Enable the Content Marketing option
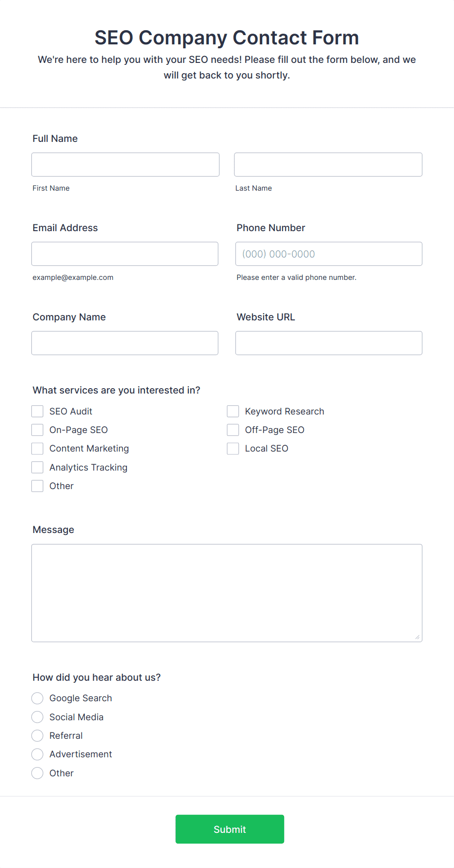 tap(38, 449)
